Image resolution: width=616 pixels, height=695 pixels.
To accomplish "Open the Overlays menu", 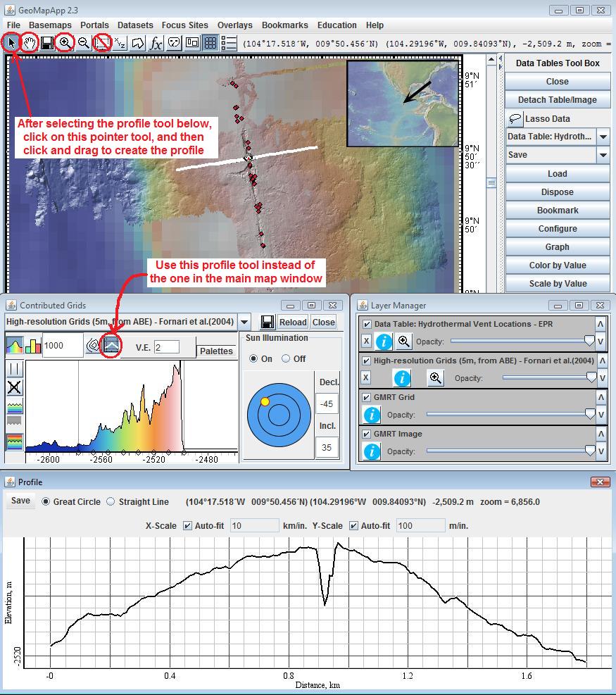I will pos(234,25).
